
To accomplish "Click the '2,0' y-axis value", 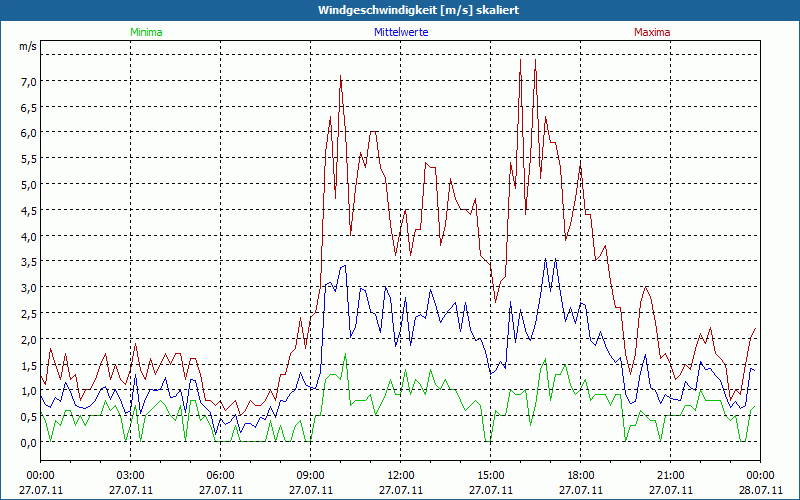I will coord(29,340).
